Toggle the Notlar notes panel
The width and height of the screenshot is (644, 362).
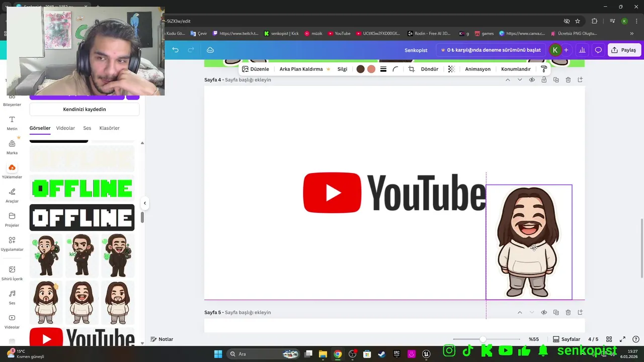(x=162, y=339)
